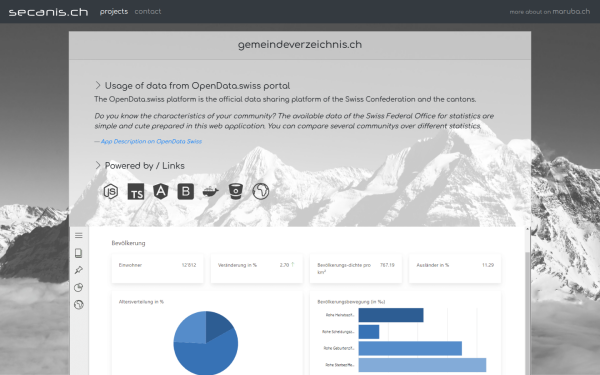Click the globe icon in app sidebar
The width and height of the screenshot is (600, 375).
(x=78, y=305)
